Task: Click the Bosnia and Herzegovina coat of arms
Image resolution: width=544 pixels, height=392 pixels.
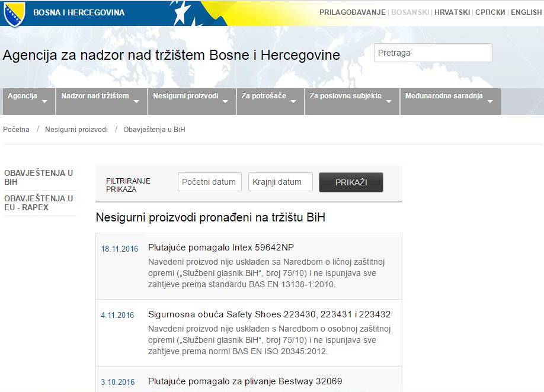Action: [13, 13]
